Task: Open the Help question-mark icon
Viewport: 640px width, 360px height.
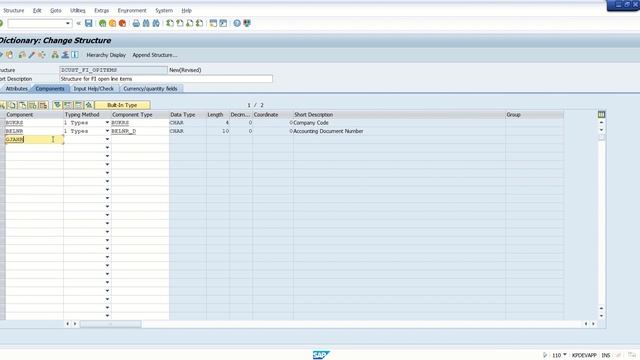Action: click(237, 23)
